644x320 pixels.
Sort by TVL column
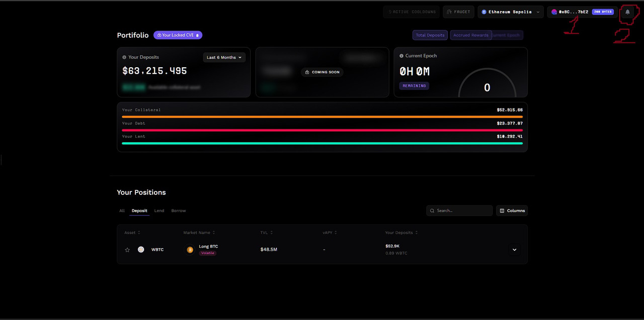coord(267,233)
